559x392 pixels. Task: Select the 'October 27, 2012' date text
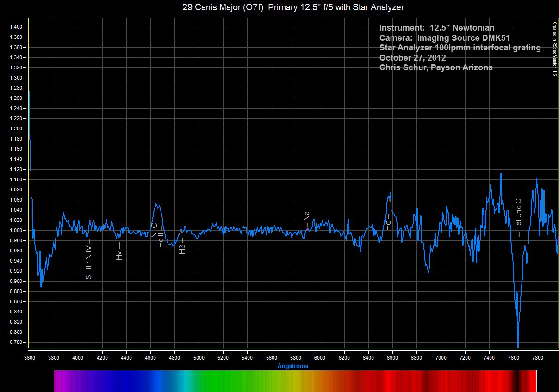pyautogui.click(x=413, y=58)
